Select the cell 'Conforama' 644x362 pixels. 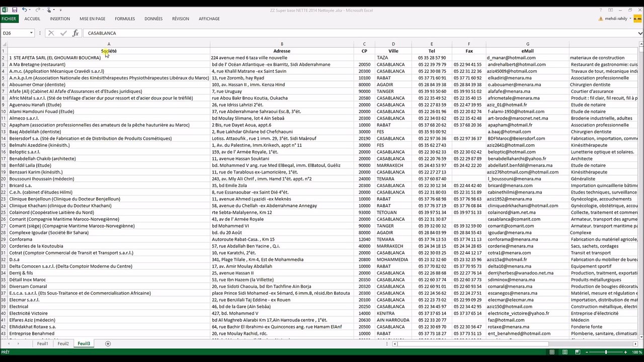[109, 239]
